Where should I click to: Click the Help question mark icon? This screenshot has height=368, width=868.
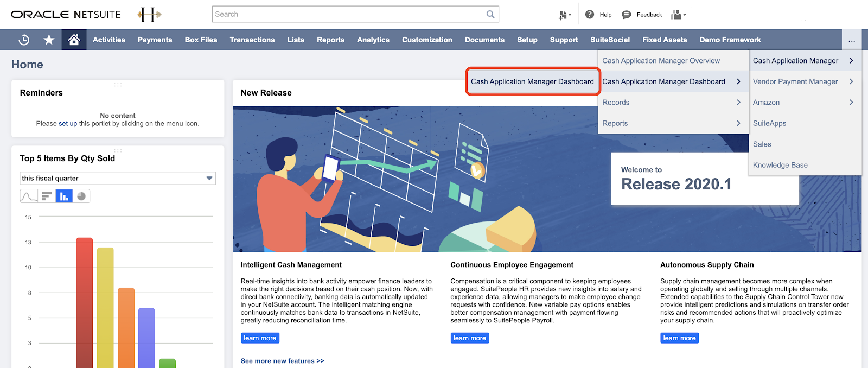pos(590,15)
